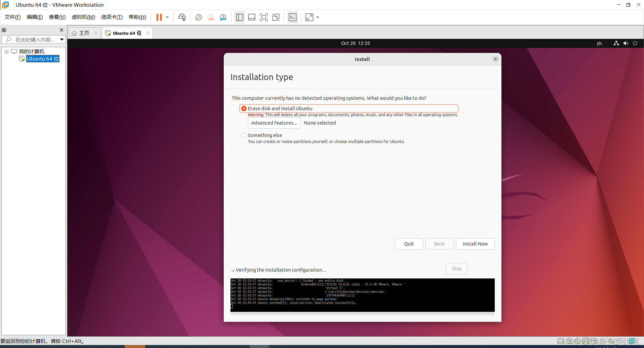Screen dimensions: 644x348
Task: Click the Quit button
Action: click(409, 244)
